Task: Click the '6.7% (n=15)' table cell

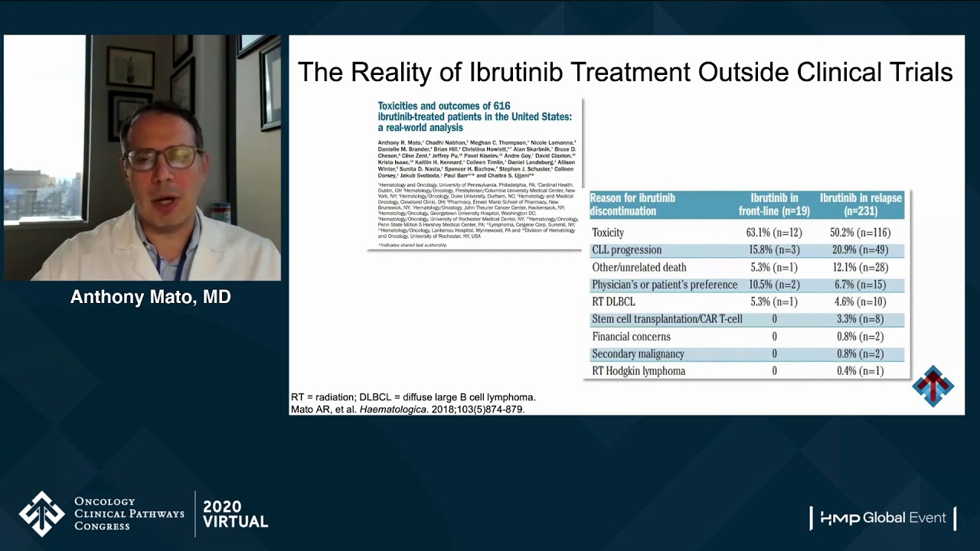Action: (x=860, y=285)
